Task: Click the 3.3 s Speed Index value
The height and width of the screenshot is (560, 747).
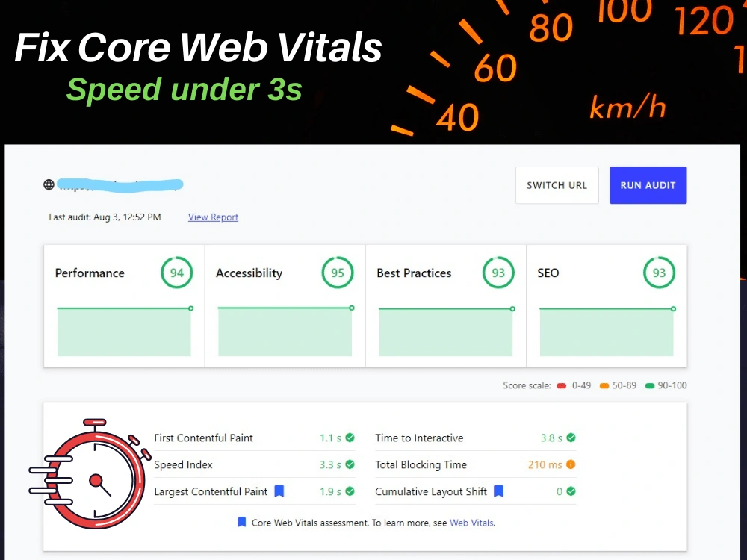Action: (x=330, y=464)
